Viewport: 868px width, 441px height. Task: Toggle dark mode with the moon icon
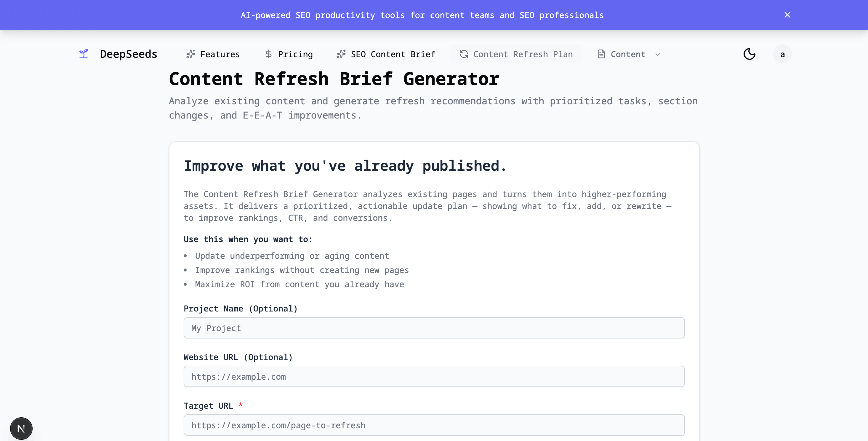click(749, 54)
